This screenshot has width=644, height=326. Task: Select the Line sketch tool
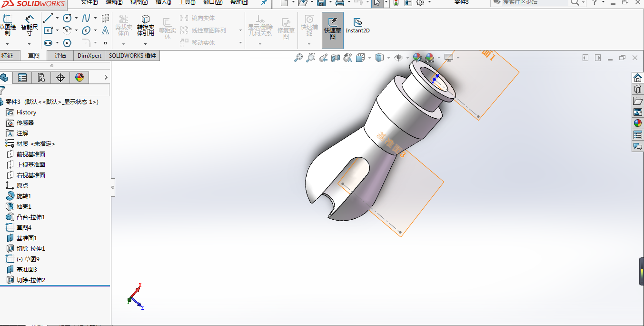(x=48, y=19)
